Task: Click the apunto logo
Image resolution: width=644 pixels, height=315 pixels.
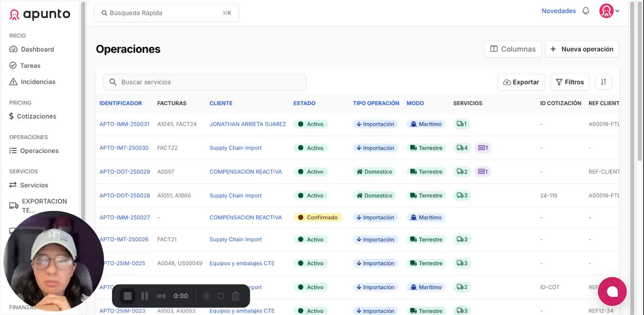Action: tap(40, 14)
